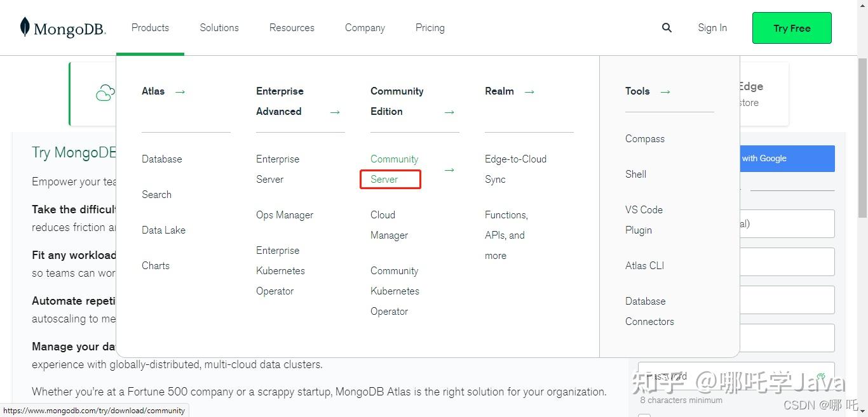The image size is (868, 417).
Task: Open the Community Server link
Action: click(394, 169)
